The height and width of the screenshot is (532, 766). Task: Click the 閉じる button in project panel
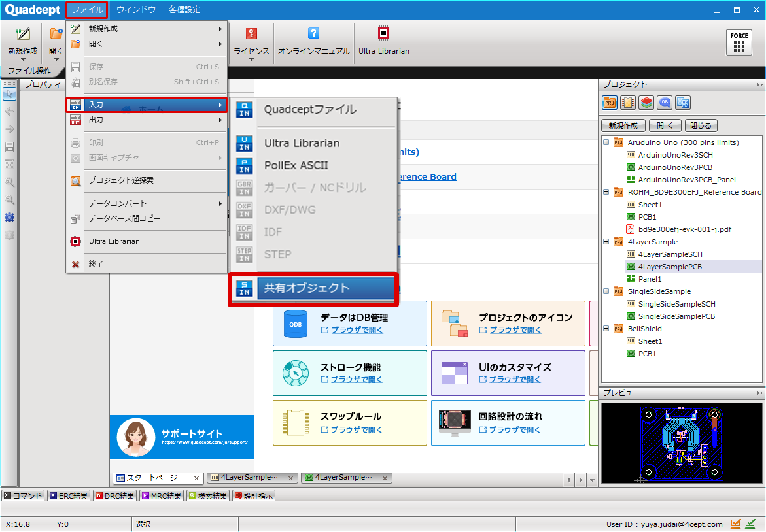[701, 125]
